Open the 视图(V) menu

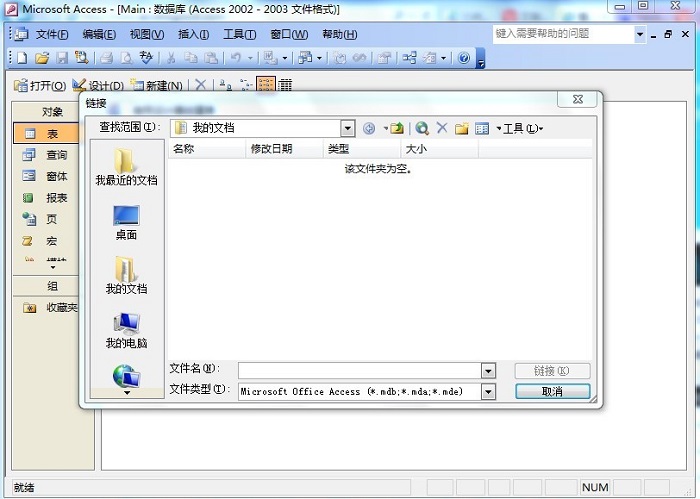[147, 34]
